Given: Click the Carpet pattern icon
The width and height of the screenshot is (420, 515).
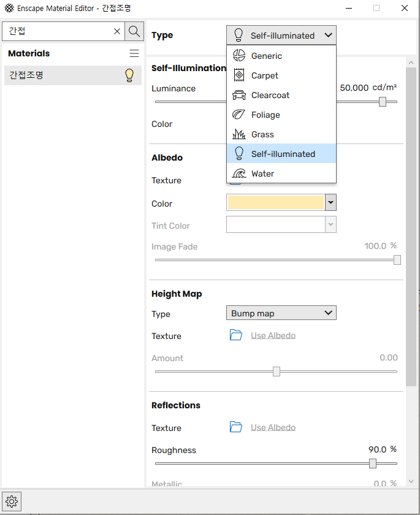Looking at the screenshot, I should (239, 75).
